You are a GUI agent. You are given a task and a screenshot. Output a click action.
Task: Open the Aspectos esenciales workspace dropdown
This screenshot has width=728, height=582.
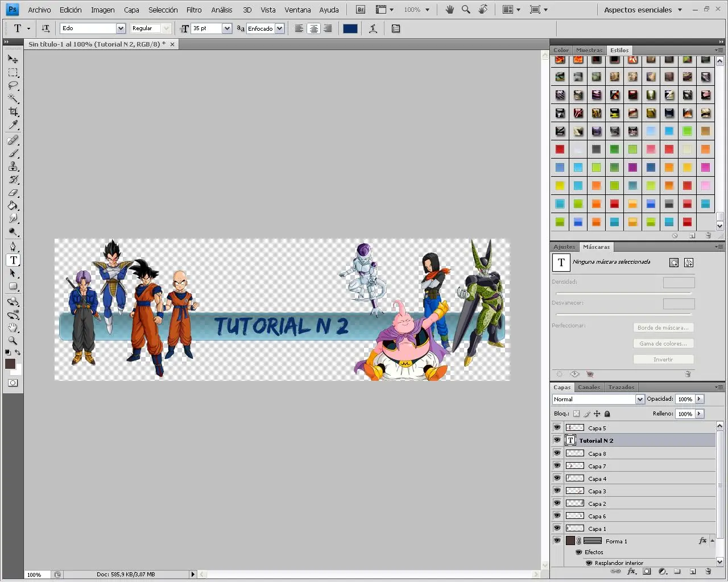click(x=643, y=10)
